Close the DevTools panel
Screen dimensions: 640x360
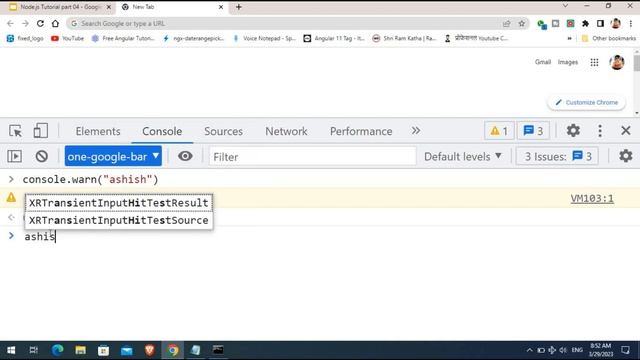626,131
